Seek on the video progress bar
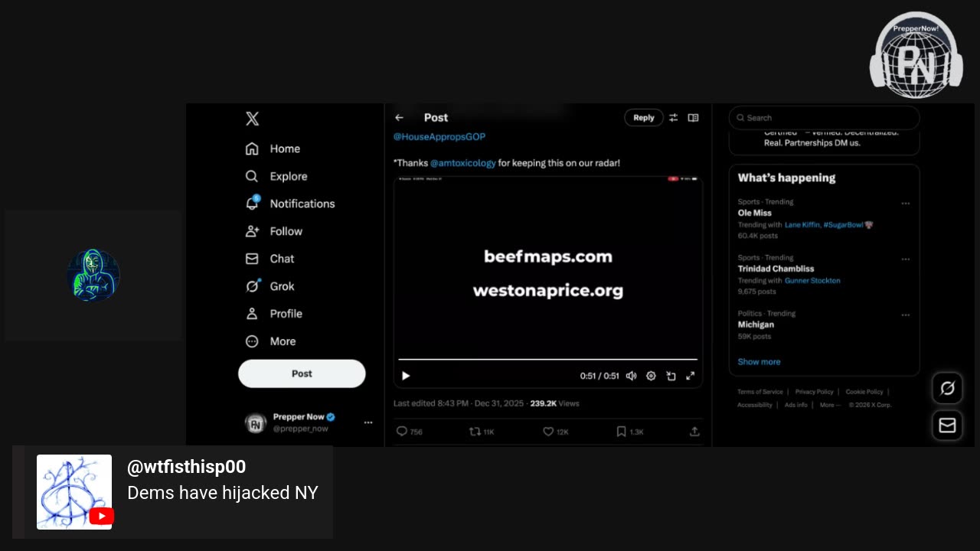This screenshot has height=551, width=980. tap(548, 359)
